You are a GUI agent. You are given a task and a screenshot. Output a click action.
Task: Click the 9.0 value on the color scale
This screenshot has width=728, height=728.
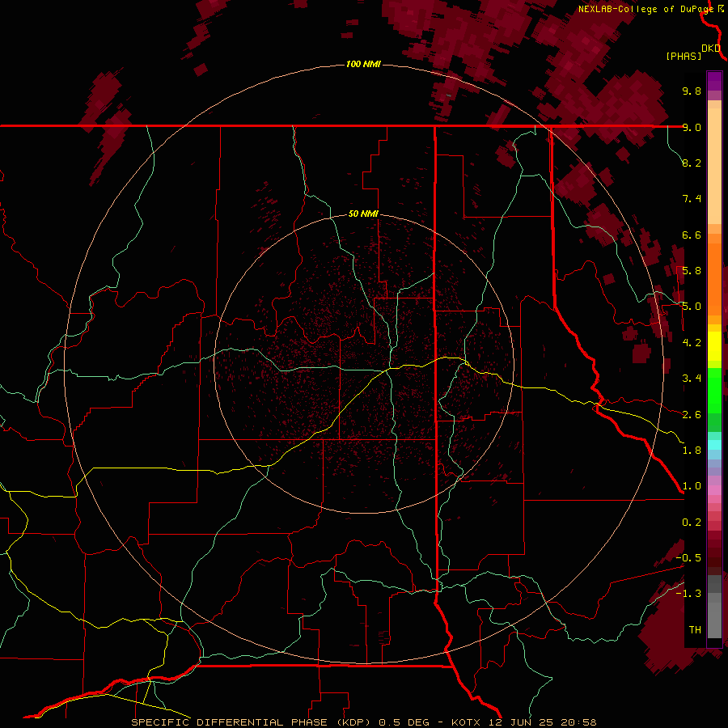point(692,127)
